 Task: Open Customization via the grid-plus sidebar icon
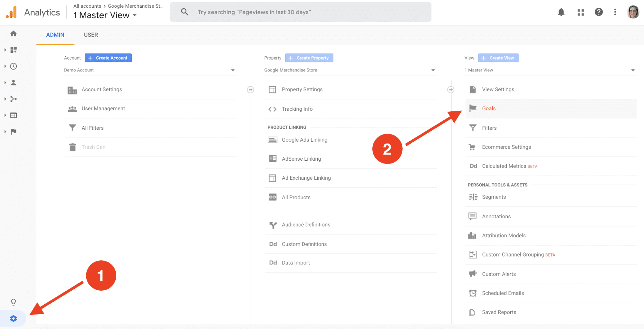click(x=13, y=50)
